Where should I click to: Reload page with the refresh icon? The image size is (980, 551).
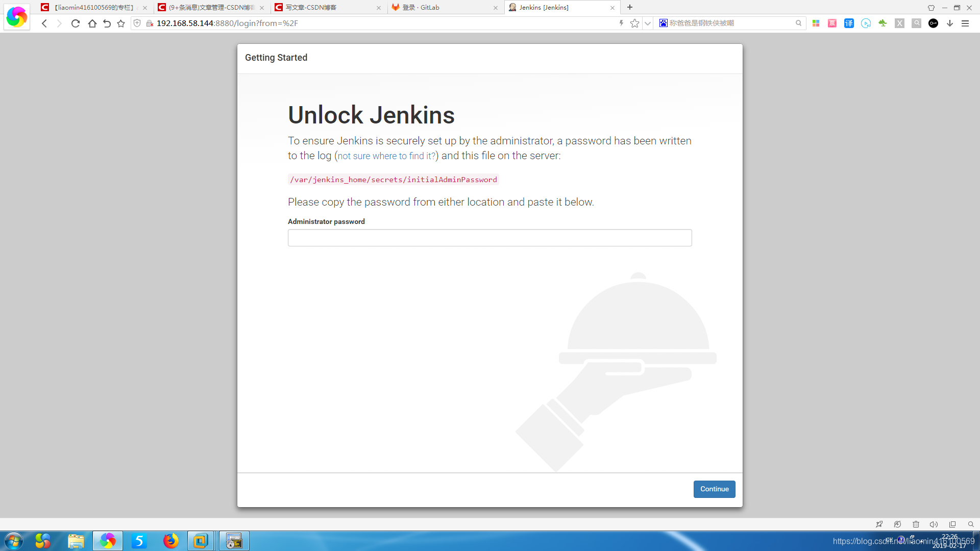(76, 23)
